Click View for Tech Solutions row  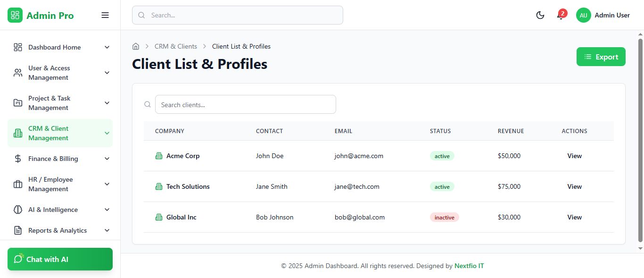[x=574, y=186]
